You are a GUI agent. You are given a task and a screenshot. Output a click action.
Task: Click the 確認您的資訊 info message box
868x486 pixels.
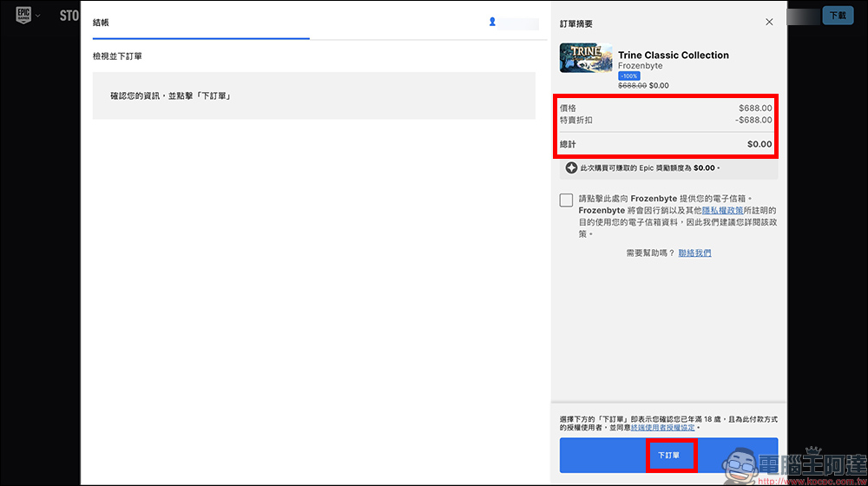tap(313, 95)
